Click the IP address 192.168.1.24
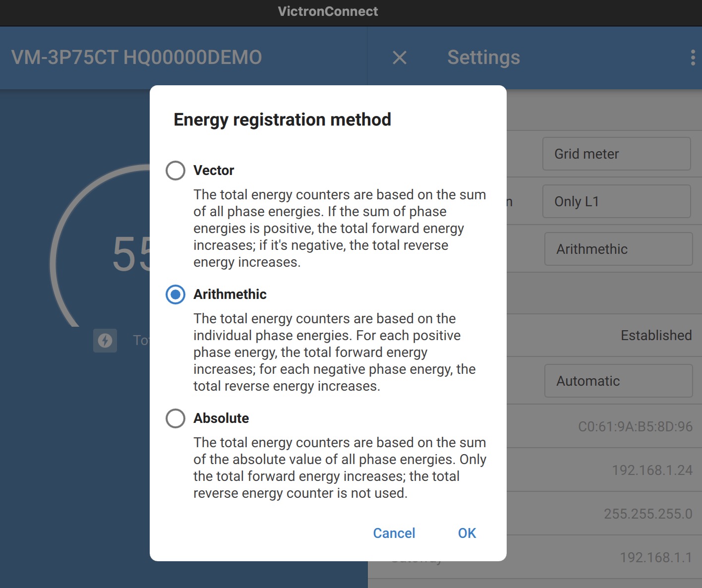 click(x=651, y=470)
